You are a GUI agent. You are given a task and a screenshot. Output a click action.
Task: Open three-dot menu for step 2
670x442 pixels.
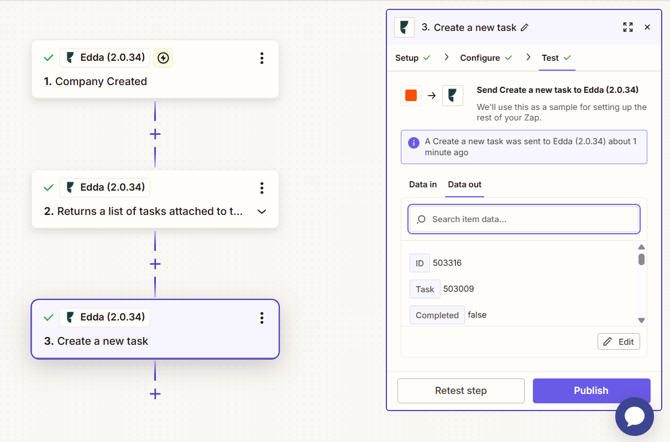point(262,188)
